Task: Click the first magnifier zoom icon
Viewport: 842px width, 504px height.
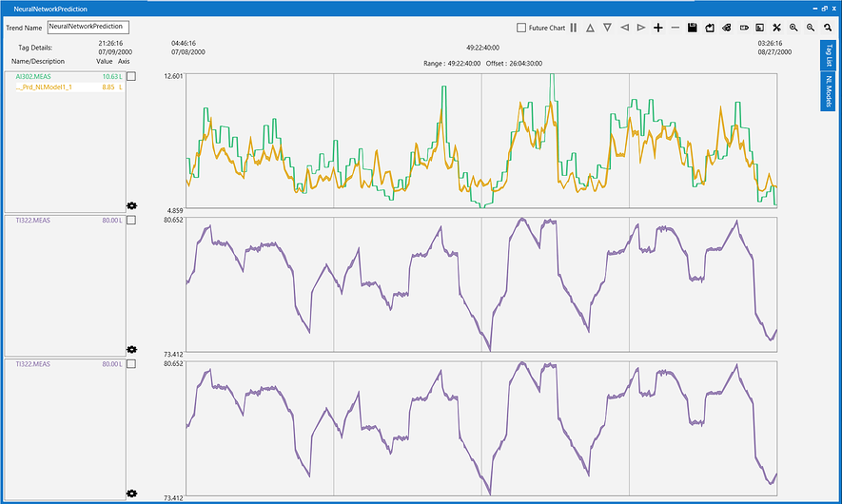Action: [793, 28]
